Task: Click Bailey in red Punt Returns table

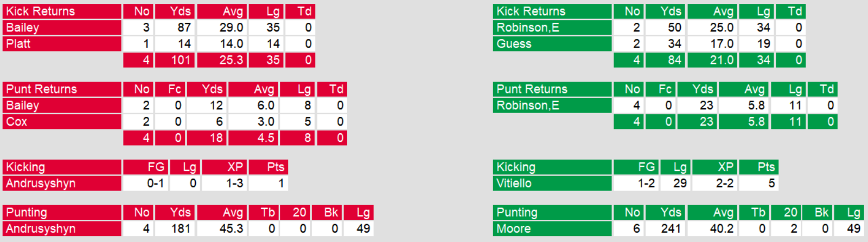Action: click(x=22, y=106)
